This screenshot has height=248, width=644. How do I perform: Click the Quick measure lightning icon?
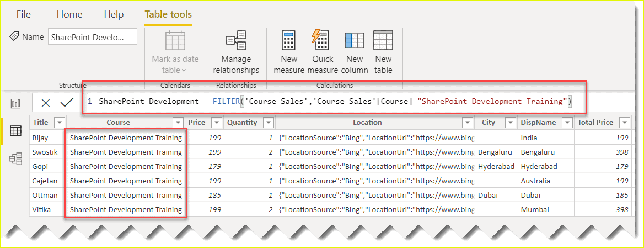coord(320,40)
